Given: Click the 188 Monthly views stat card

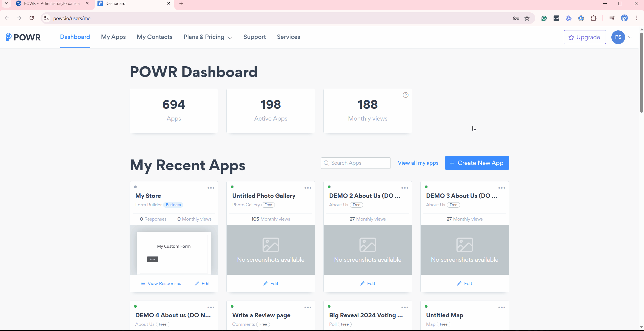Looking at the screenshot, I should point(368,111).
